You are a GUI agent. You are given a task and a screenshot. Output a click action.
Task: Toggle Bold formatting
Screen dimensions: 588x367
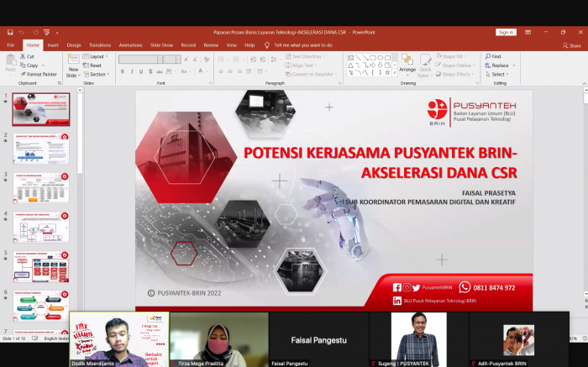[x=123, y=71]
